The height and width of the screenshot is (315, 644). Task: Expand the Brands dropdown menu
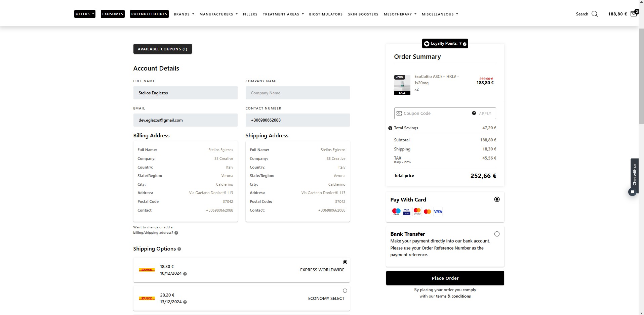184,14
